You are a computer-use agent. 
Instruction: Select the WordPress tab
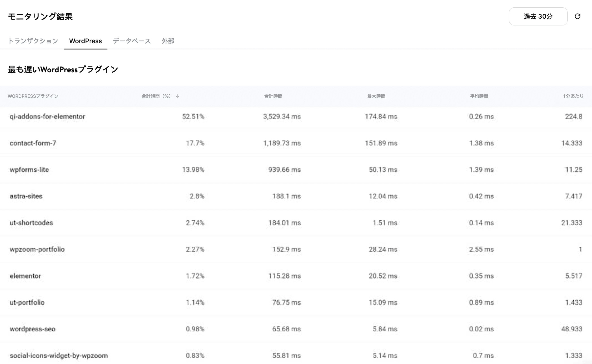click(x=85, y=41)
